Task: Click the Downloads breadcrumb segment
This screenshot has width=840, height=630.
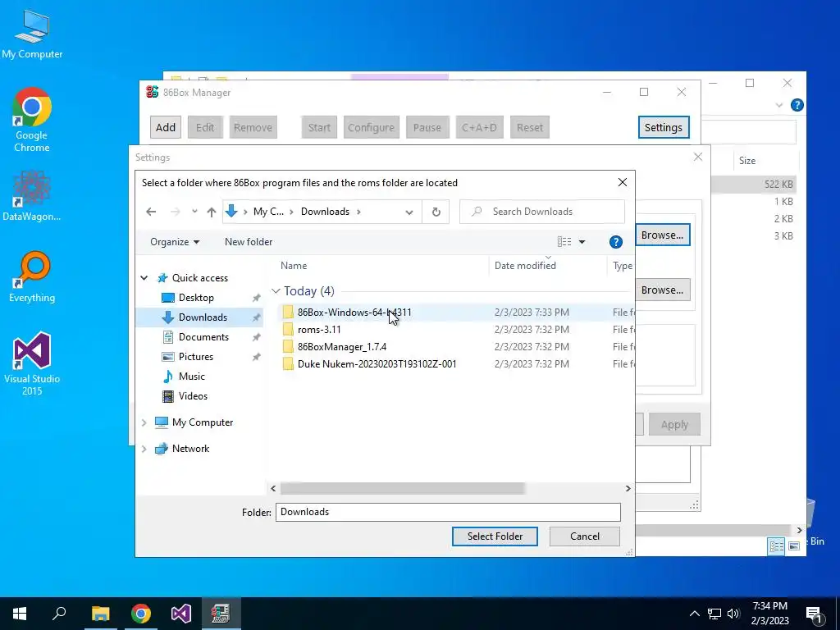Action: [x=325, y=212]
